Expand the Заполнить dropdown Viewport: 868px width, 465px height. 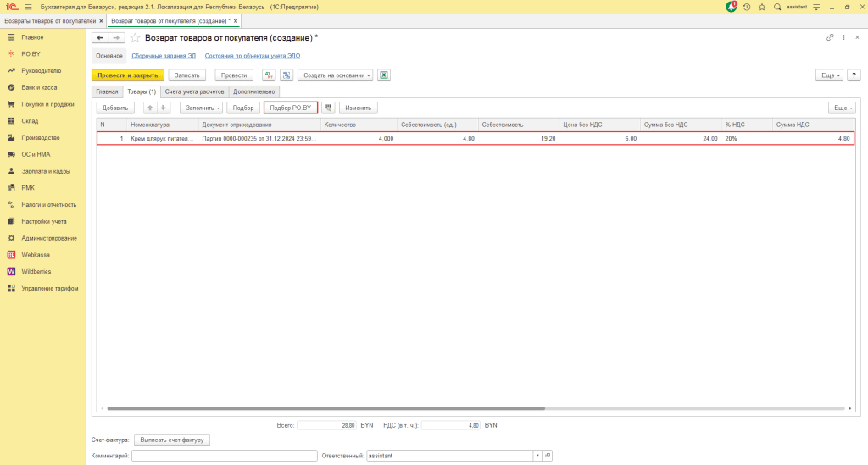pyautogui.click(x=201, y=108)
